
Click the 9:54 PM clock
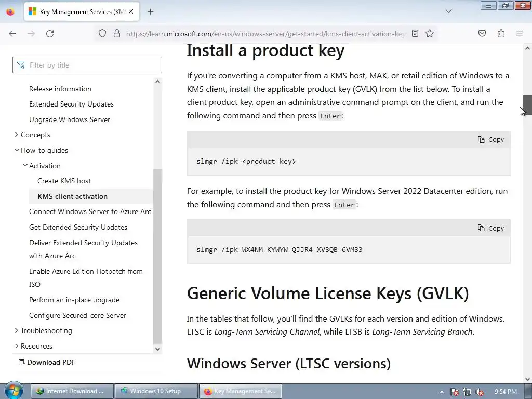pos(506,392)
